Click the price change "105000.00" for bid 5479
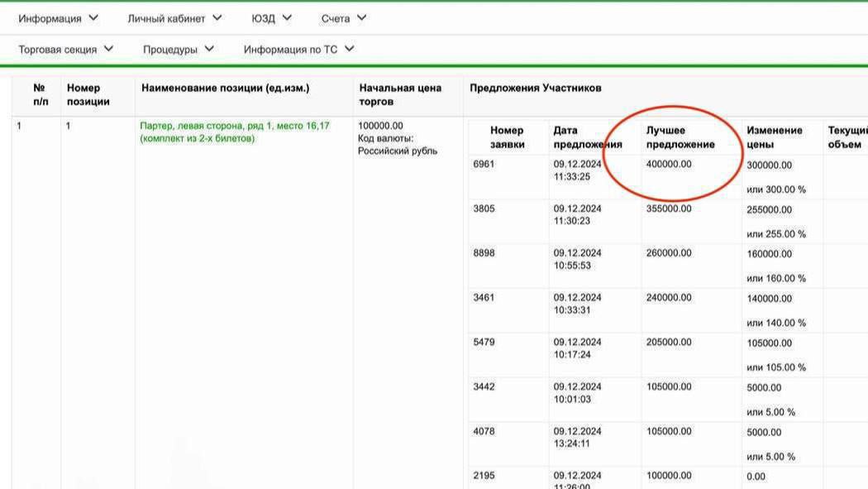 click(769, 343)
